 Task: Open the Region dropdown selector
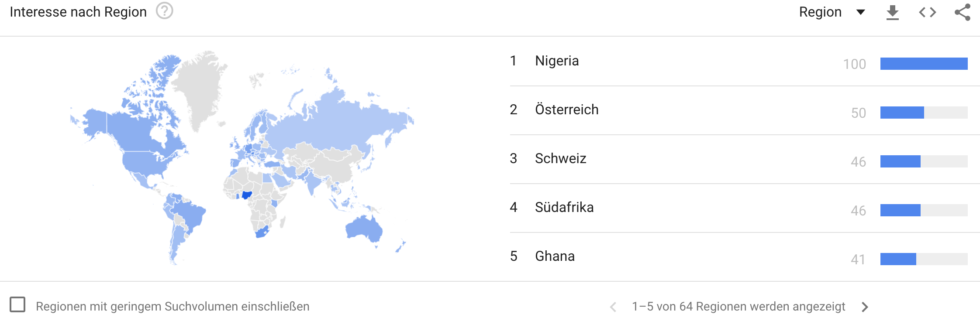click(x=820, y=12)
